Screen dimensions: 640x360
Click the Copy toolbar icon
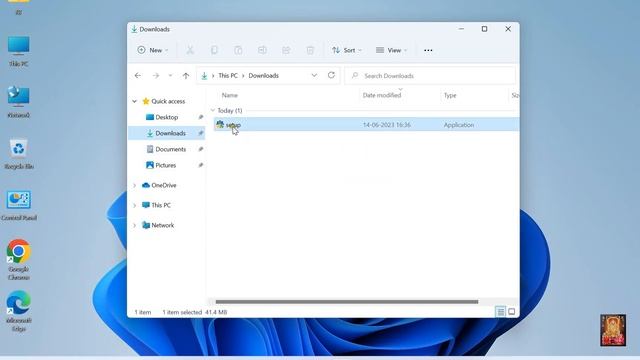click(214, 50)
